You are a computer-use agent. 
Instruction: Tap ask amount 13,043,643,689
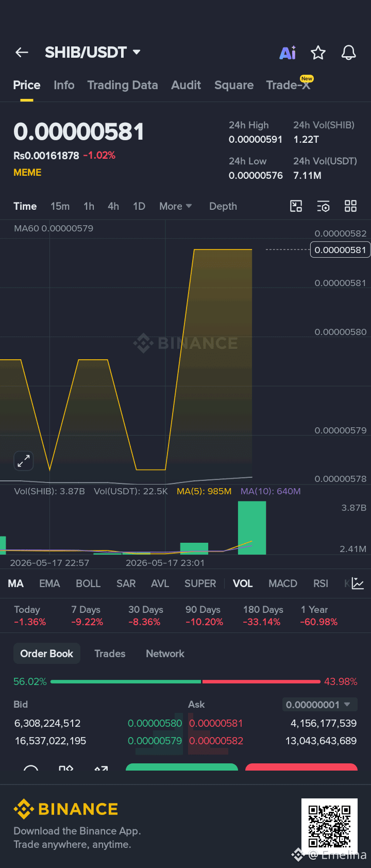[321, 741]
